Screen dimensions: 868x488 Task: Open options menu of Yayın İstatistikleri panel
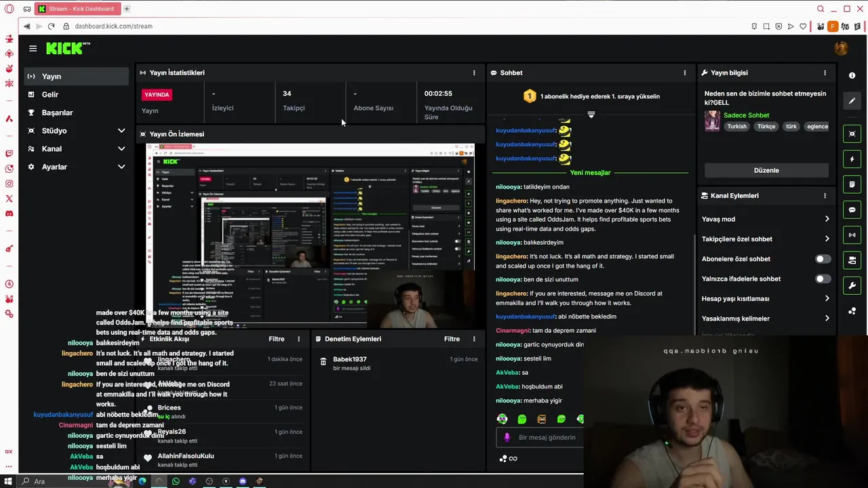(x=474, y=73)
